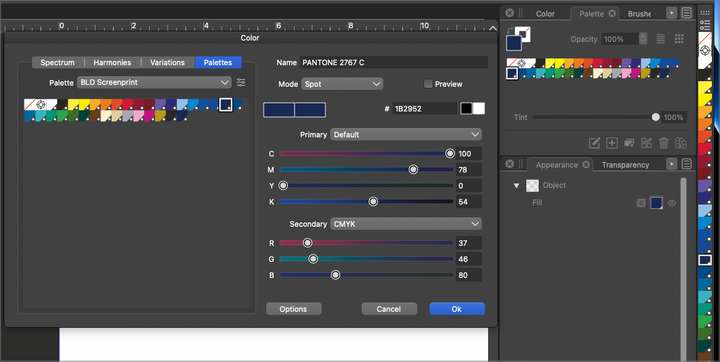This screenshot has height=362, width=720.
Task: Click the edit swatch pencil icon
Action: click(594, 143)
